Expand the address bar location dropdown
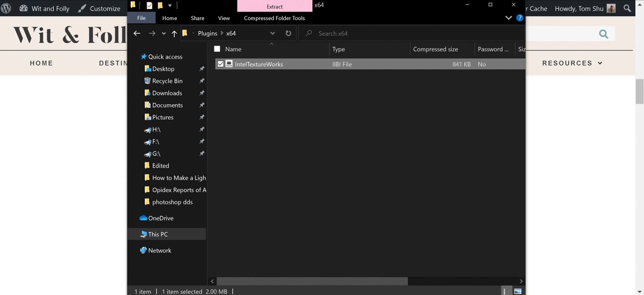This screenshot has width=644, height=295. click(272, 33)
